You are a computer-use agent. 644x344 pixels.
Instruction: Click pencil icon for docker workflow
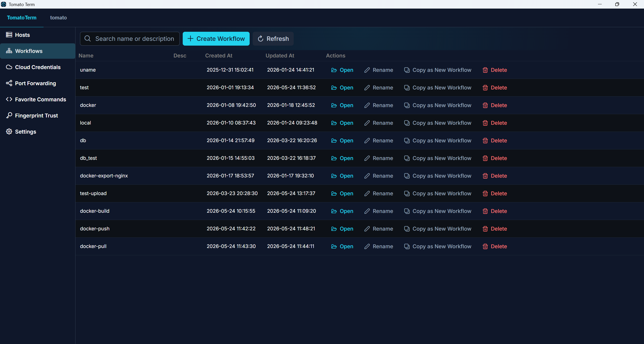click(x=367, y=105)
